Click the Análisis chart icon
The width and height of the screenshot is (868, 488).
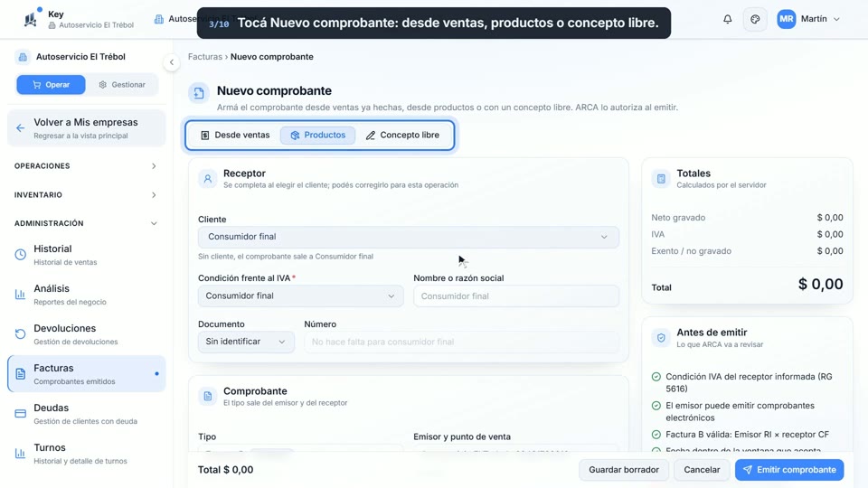pos(21,295)
